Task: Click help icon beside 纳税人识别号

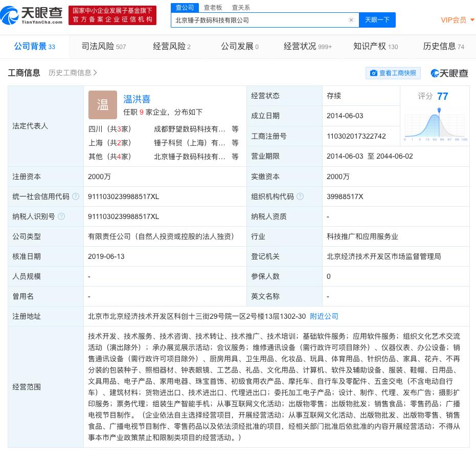Action: (x=61, y=216)
